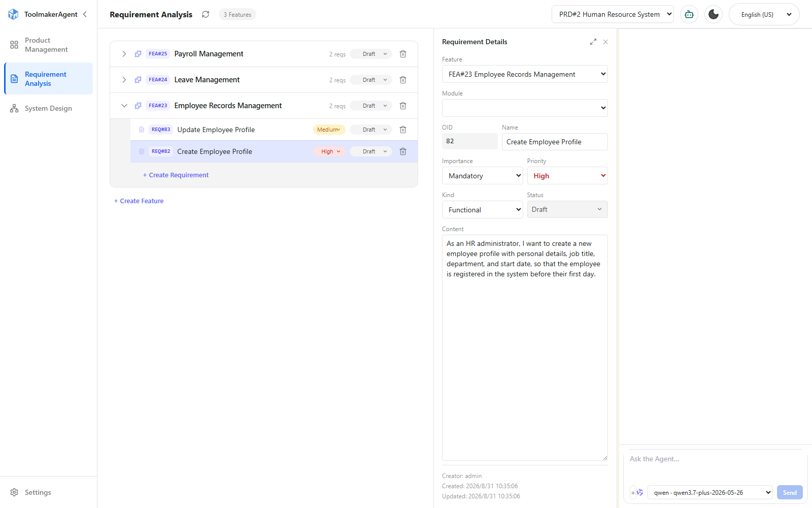The image size is (812, 508).
Task: Collapse the Employee Records Management feature
Action: pyautogui.click(x=124, y=106)
